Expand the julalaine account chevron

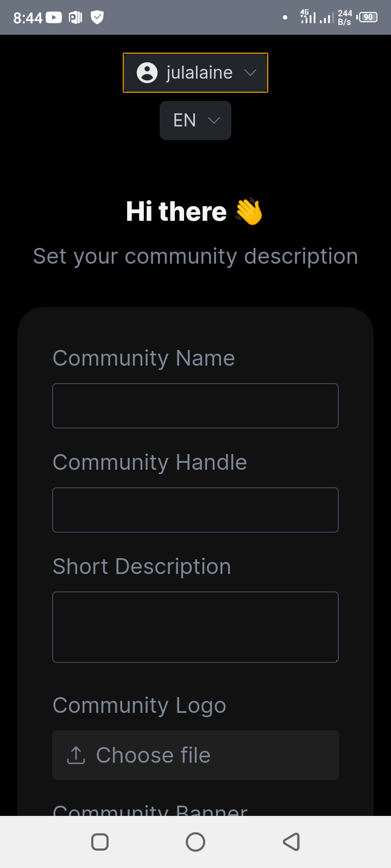click(250, 73)
